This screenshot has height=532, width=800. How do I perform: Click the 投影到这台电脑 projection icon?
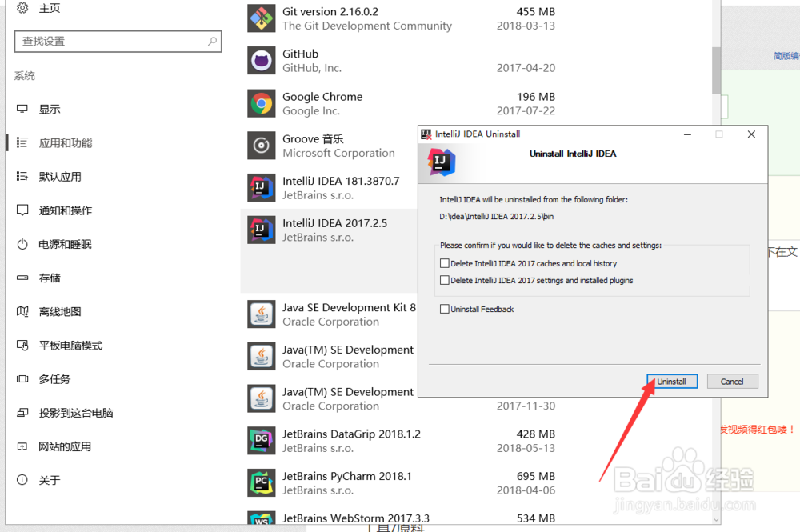pyautogui.click(x=22, y=413)
